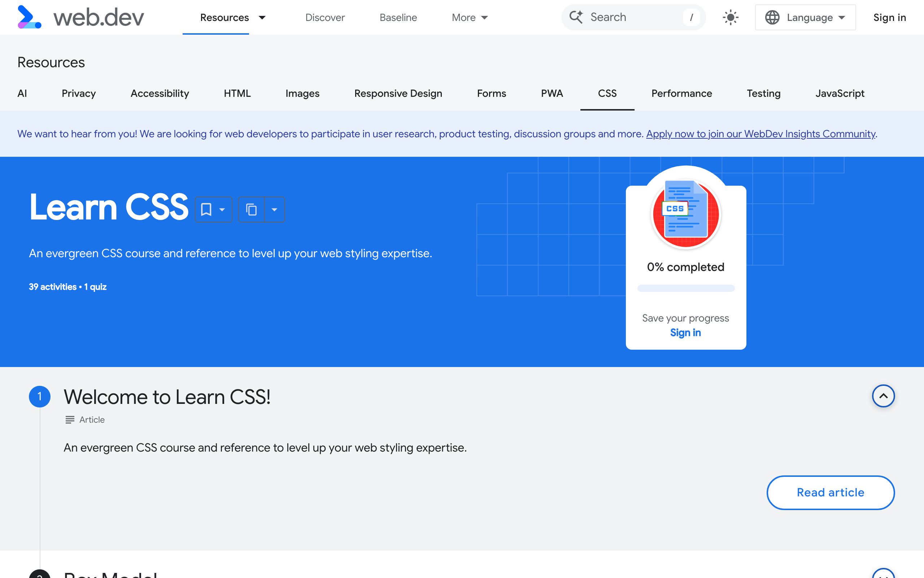Screen dimensions: 924x578
Task: Open the WebDev Insights Community application link
Action: (x=760, y=134)
